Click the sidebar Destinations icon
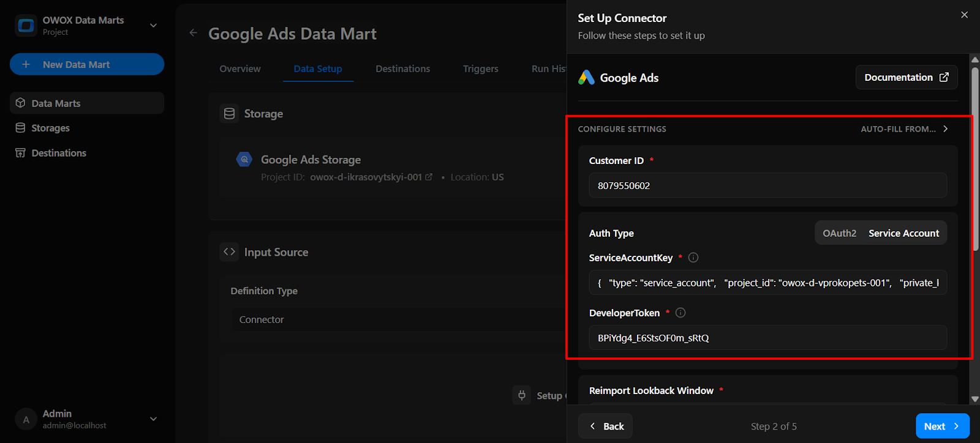 pos(20,153)
